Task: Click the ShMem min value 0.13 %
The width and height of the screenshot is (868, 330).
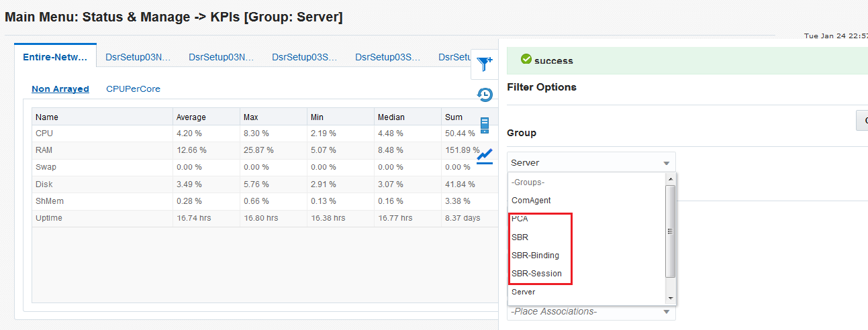Action: [324, 201]
